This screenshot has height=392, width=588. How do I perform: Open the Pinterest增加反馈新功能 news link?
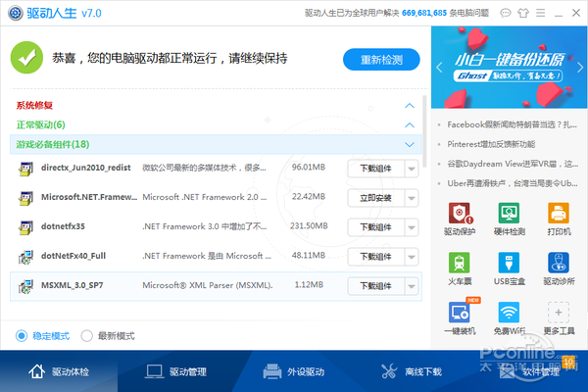491,144
